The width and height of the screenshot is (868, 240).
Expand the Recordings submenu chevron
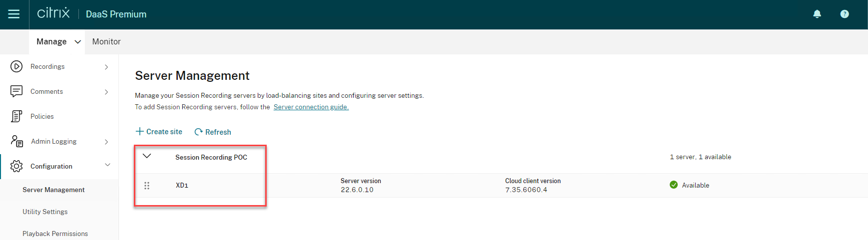click(x=106, y=67)
